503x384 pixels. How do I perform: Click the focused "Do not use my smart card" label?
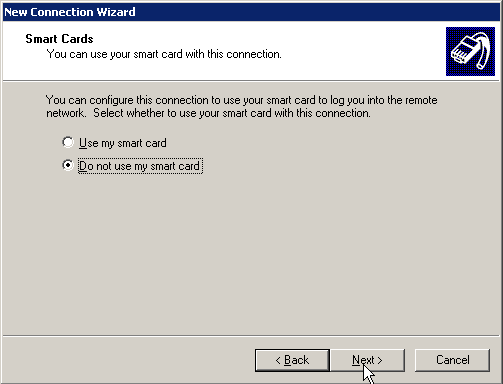point(140,166)
